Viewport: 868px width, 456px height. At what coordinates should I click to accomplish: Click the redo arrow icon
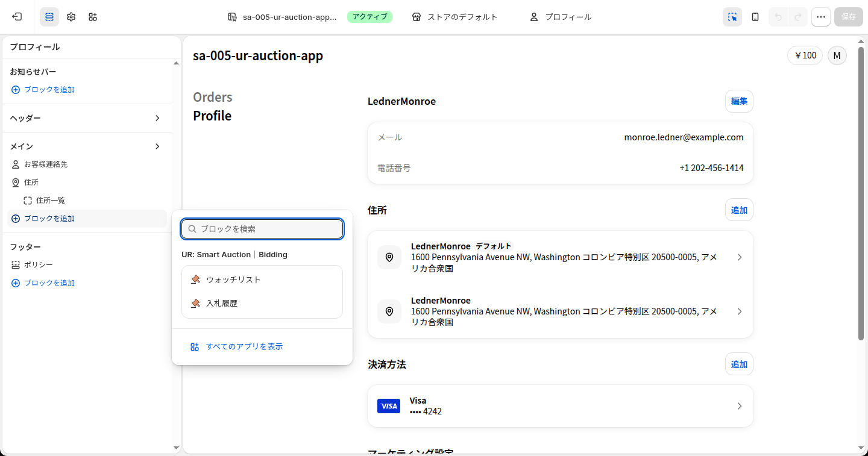pyautogui.click(x=798, y=17)
